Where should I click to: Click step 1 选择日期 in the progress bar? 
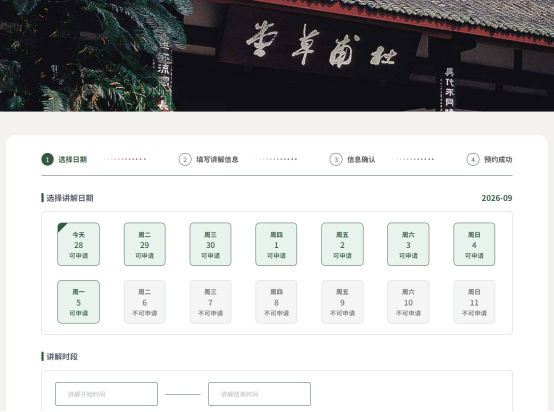click(x=64, y=159)
